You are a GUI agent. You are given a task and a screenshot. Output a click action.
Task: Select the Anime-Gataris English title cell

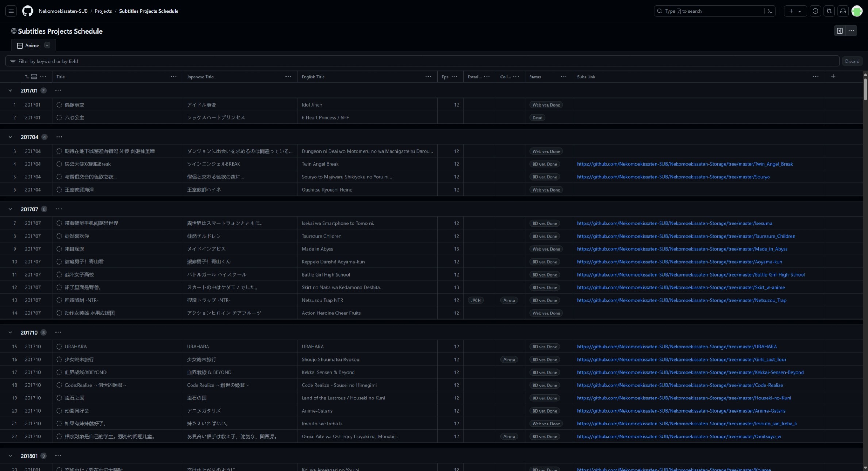coord(367,411)
